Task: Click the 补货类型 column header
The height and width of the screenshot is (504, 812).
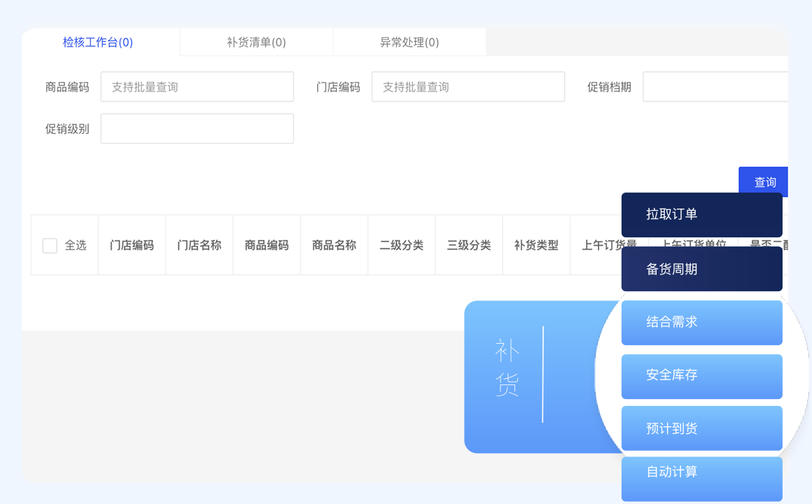Action: coord(536,246)
